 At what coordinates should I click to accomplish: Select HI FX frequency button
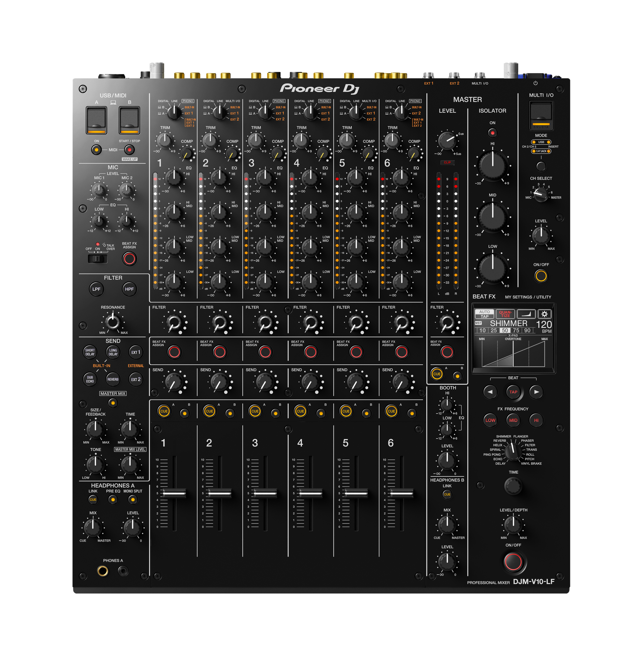[x=536, y=420]
